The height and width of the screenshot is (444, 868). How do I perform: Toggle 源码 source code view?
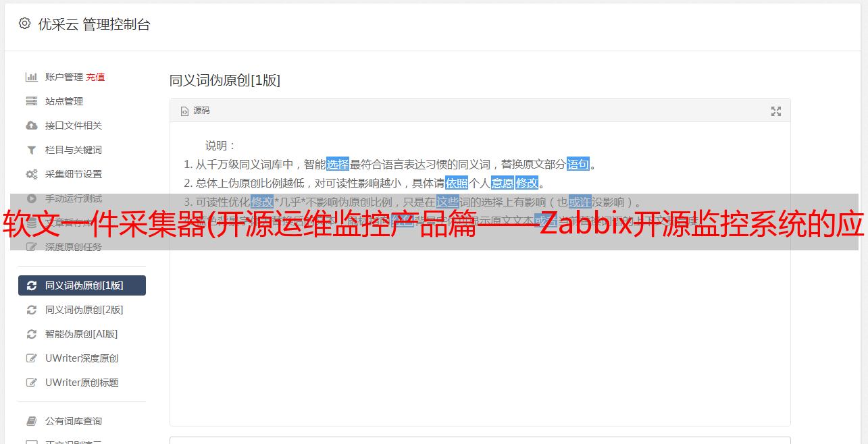click(195, 111)
